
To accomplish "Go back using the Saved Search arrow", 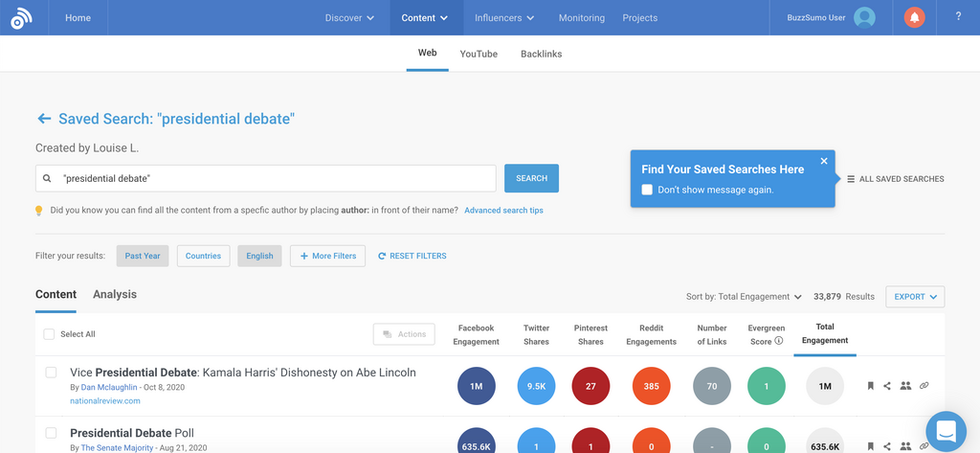I will (44, 119).
